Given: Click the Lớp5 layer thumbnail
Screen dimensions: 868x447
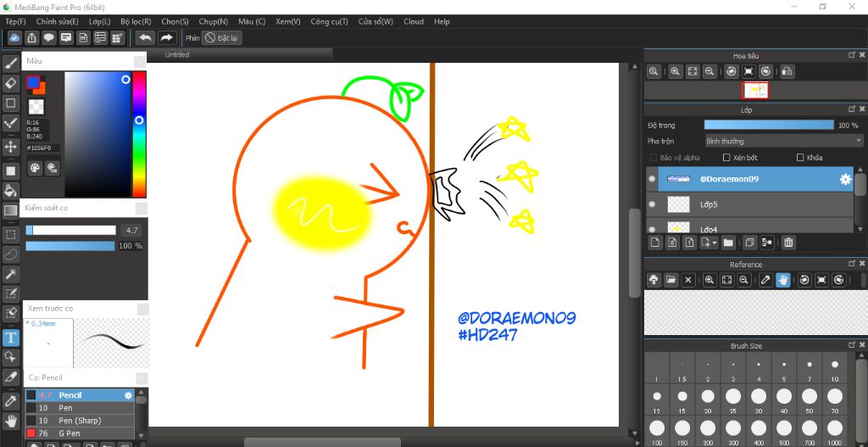Looking at the screenshot, I should coord(678,204).
